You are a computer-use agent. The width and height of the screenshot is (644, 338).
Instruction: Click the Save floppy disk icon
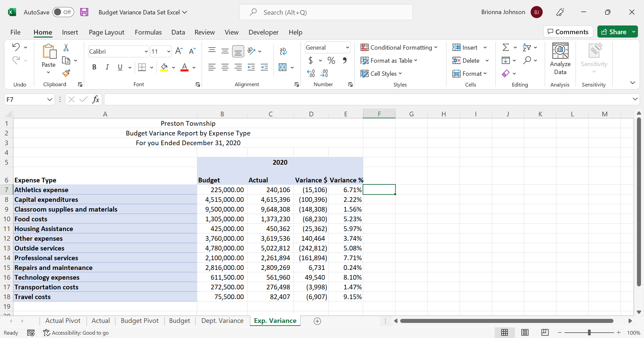click(84, 12)
